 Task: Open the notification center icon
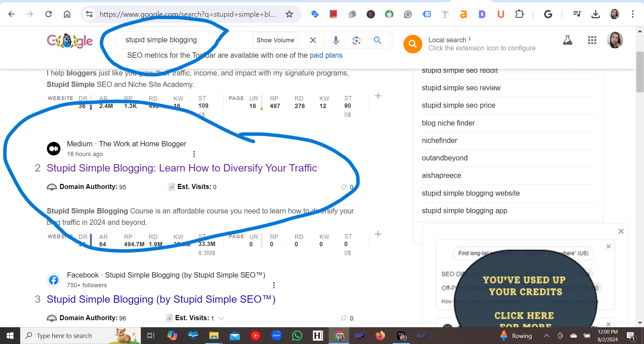tap(631, 336)
